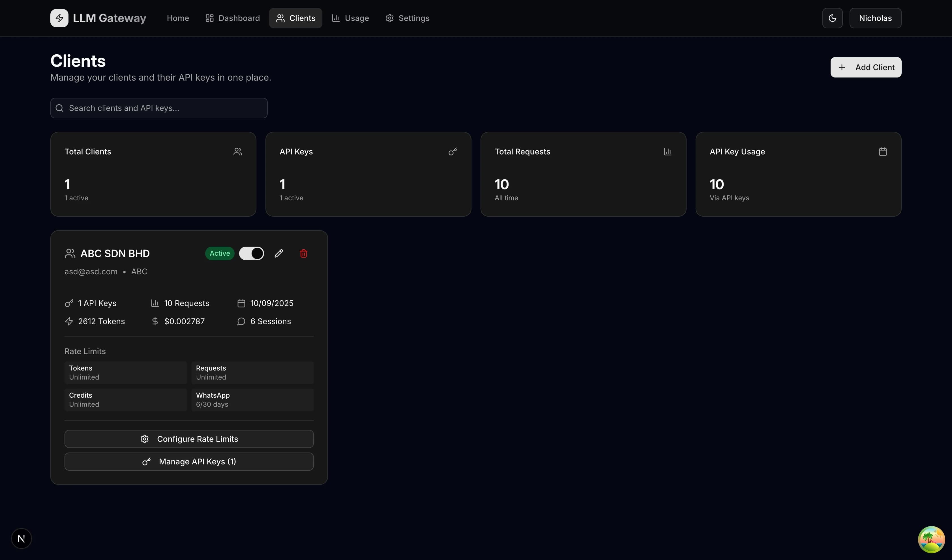The image size is (952, 560).
Task: Open Configure Rate Limits
Action: pyautogui.click(x=189, y=439)
